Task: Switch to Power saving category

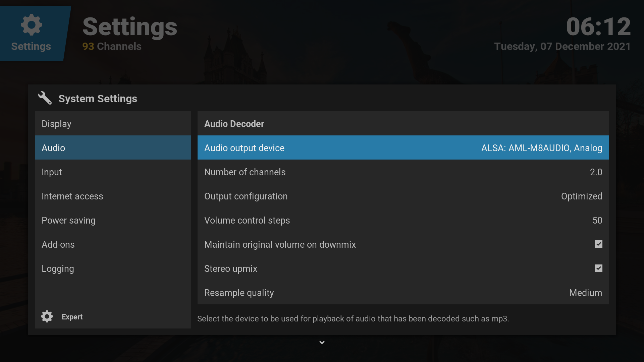Action: tap(113, 220)
